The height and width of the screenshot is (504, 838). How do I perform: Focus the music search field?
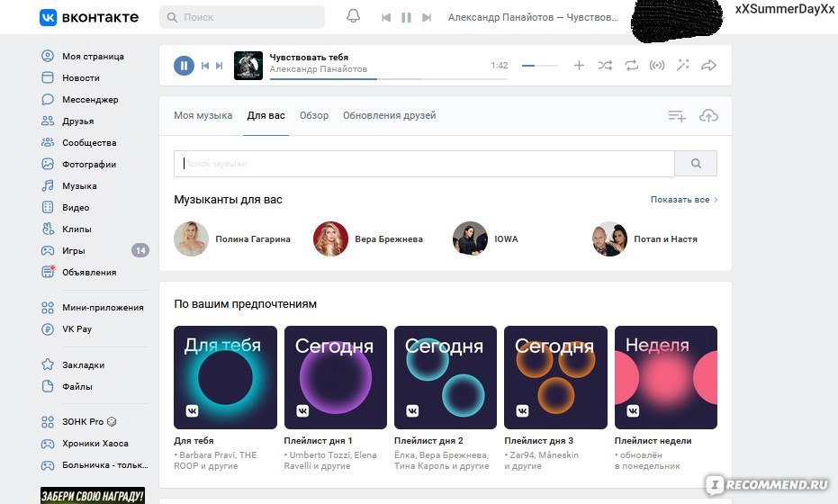(x=424, y=164)
